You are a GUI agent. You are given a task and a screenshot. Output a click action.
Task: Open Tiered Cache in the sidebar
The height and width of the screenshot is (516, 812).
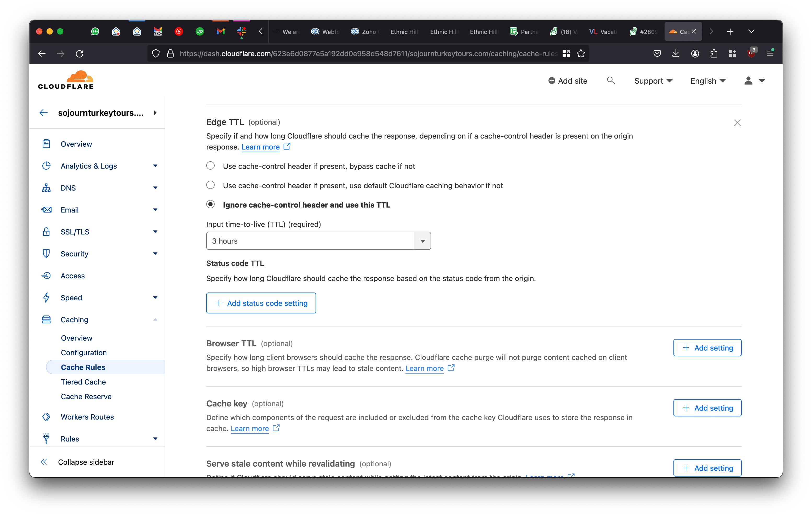(x=83, y=382)
